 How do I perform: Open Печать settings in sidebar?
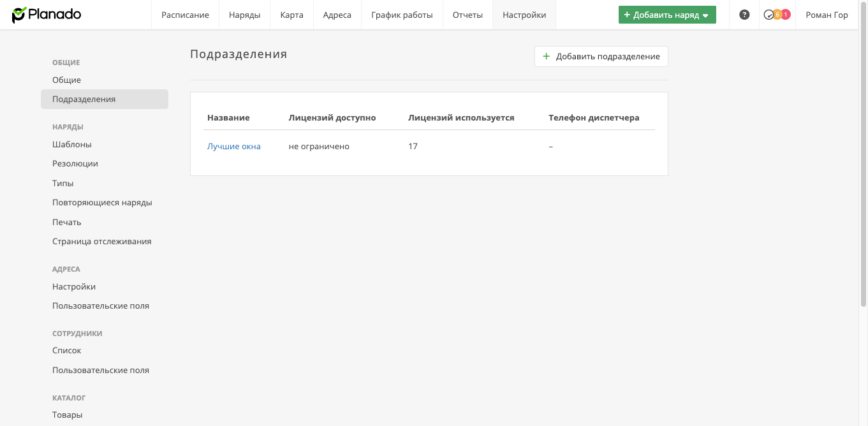(x=67, y=222)
